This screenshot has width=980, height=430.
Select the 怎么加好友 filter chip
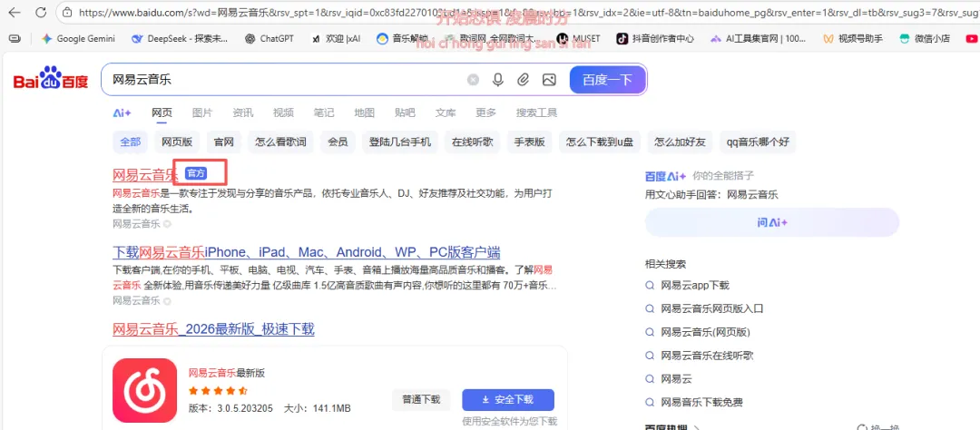[681, 142]
